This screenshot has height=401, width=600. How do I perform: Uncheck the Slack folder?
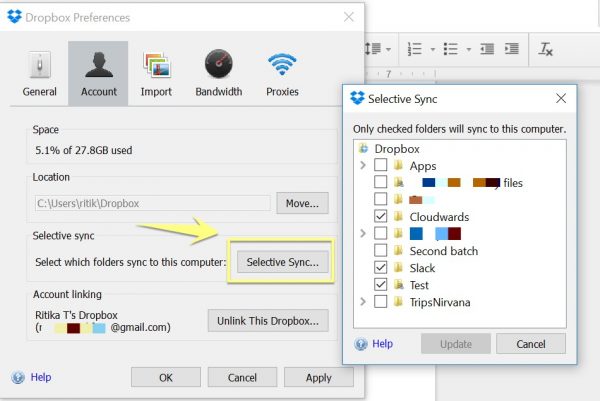(380, 267)
